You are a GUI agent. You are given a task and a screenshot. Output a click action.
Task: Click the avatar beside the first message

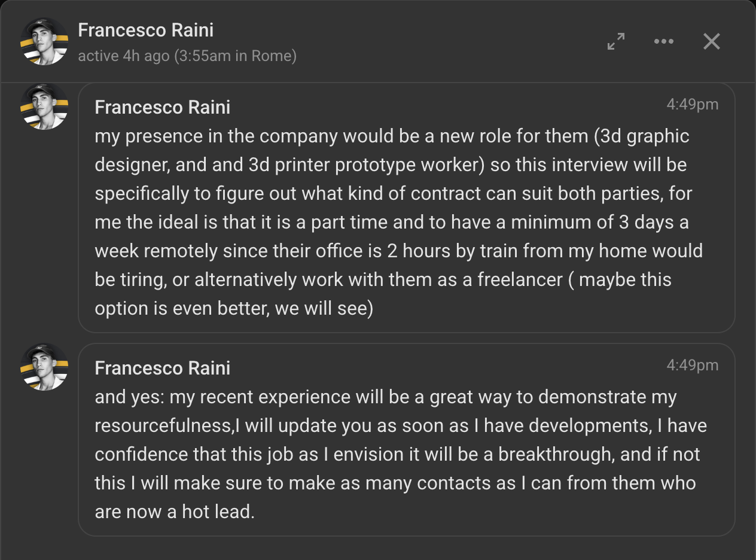[x=44, y=106]
